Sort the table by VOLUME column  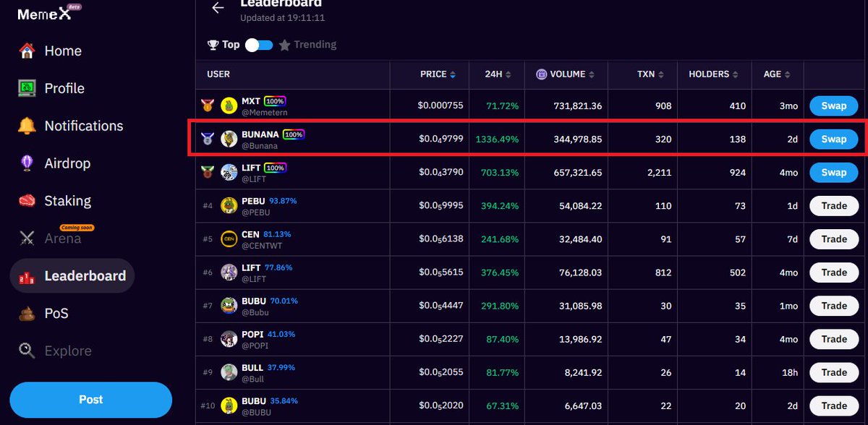(x=566, y=74)
